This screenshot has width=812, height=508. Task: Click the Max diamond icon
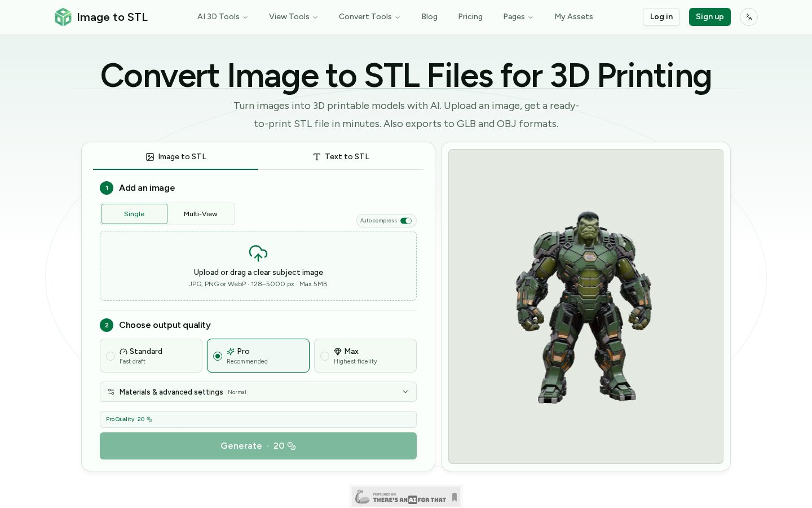click(x=338, y=352)
